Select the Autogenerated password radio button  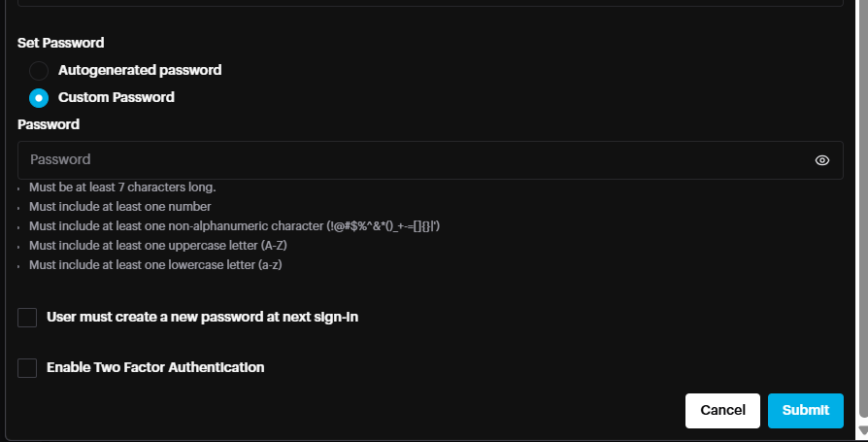click(x=39, y=71)
